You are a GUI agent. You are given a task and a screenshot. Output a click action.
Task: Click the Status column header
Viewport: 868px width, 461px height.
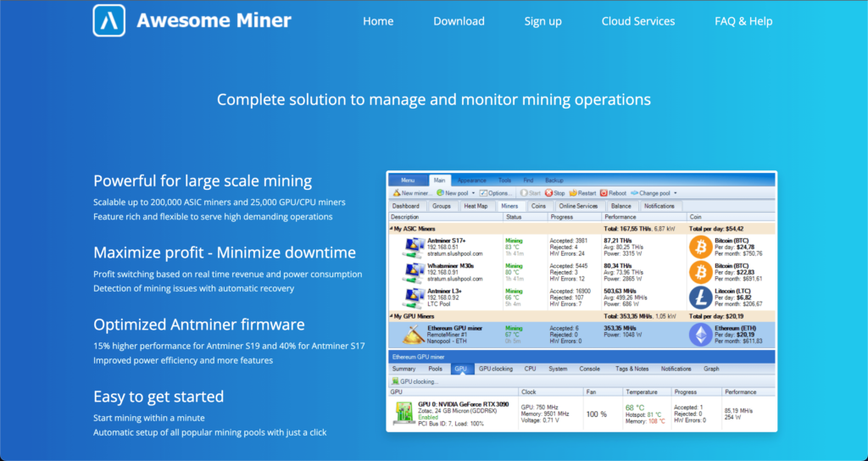pyautogui.click(x=526, y=217)
